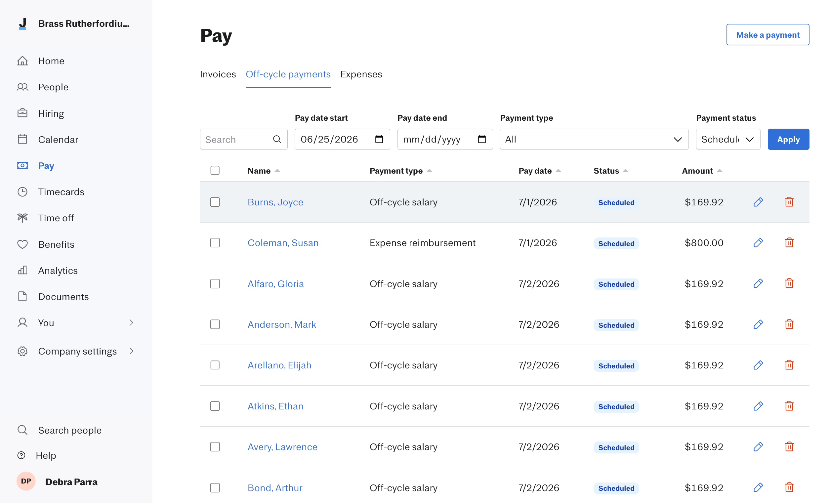This screenshot has width=830, height=504.
Task: Check the box for Anderson, Mark
Action: click(x=215, y=325)
